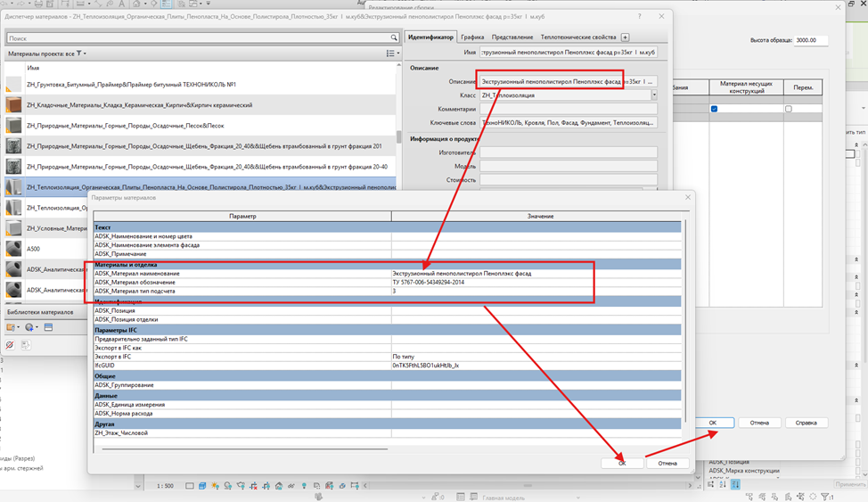Click the help question mark in the material browser title bar
The width and height of the screenshot is (868, 502).
pos(639,17)
